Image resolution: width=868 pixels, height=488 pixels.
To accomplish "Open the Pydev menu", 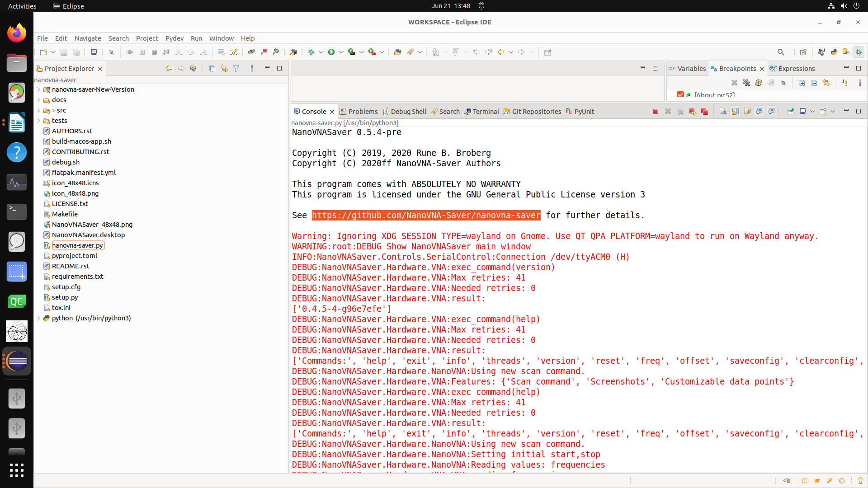I will (175, 38).
